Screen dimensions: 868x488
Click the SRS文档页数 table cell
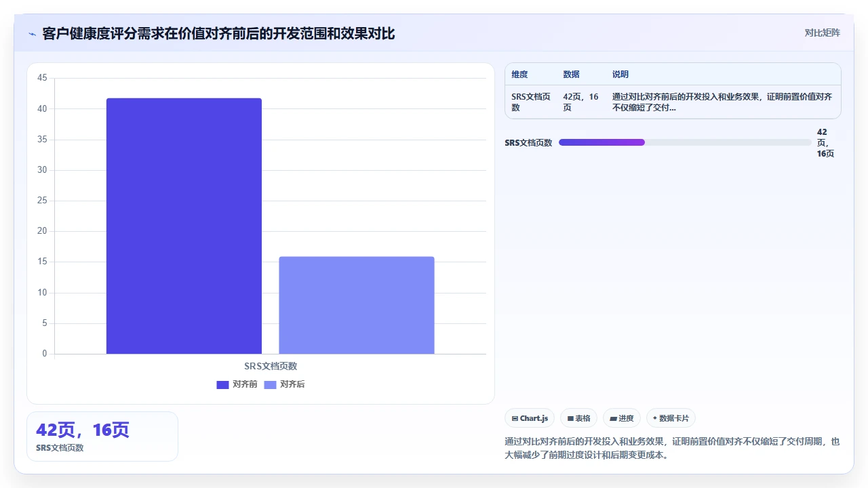[x=531, y=102]
